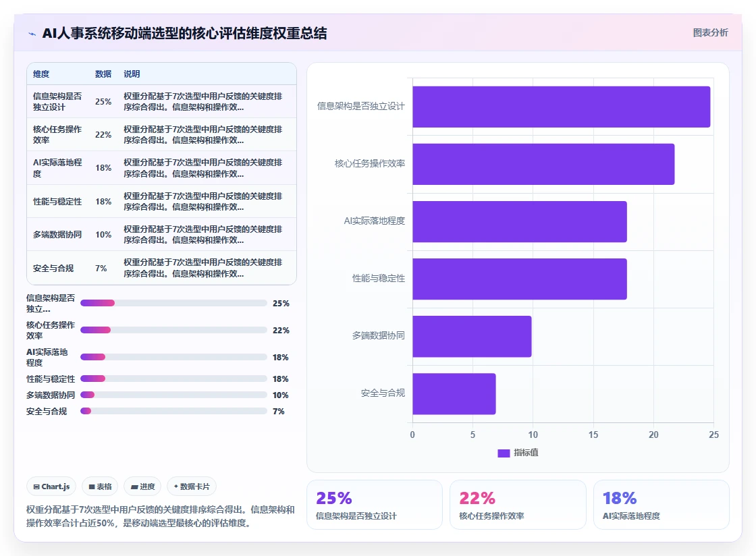Click the 维度 column header

pos(41,74)
